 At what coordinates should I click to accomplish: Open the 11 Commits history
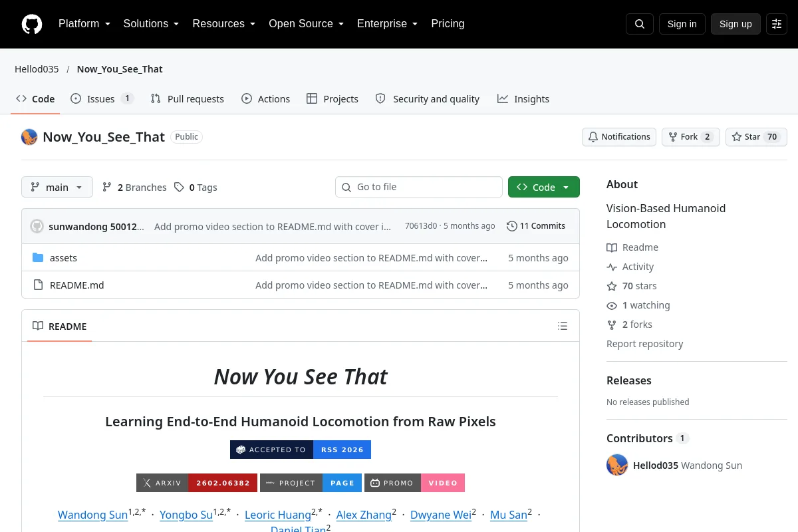coord(536,226)
